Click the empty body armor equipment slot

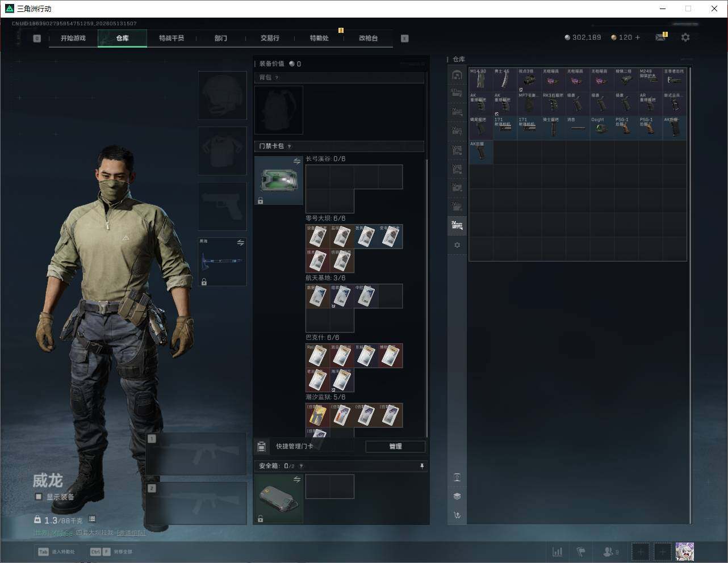click(223, 150)
